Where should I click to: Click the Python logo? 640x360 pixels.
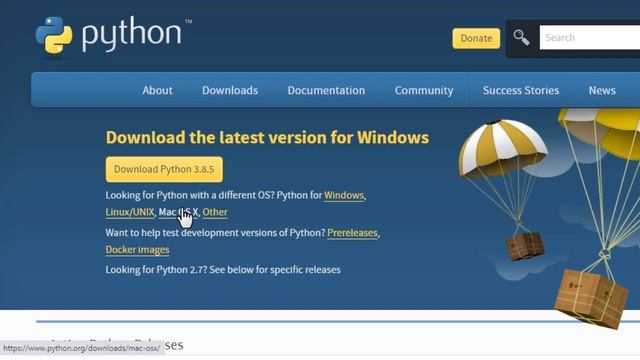coord(113,36)
